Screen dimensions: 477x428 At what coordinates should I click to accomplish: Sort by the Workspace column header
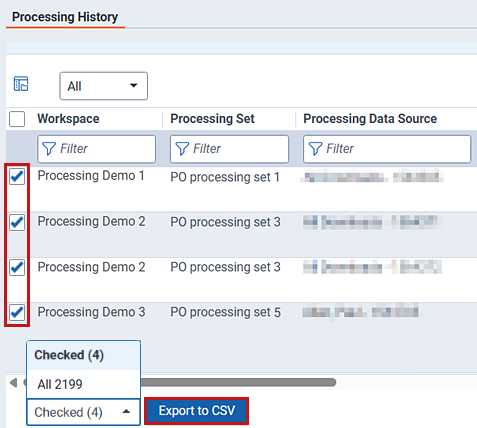tap(68, 119)
